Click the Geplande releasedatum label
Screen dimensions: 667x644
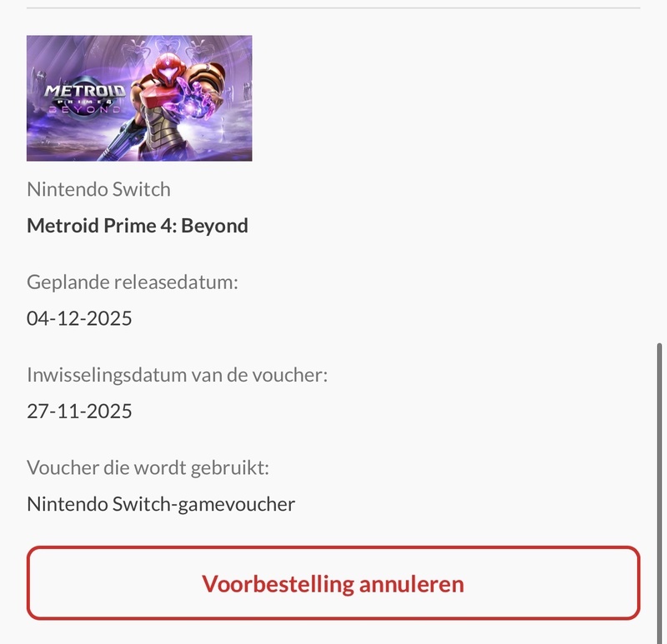pos(133,282)
